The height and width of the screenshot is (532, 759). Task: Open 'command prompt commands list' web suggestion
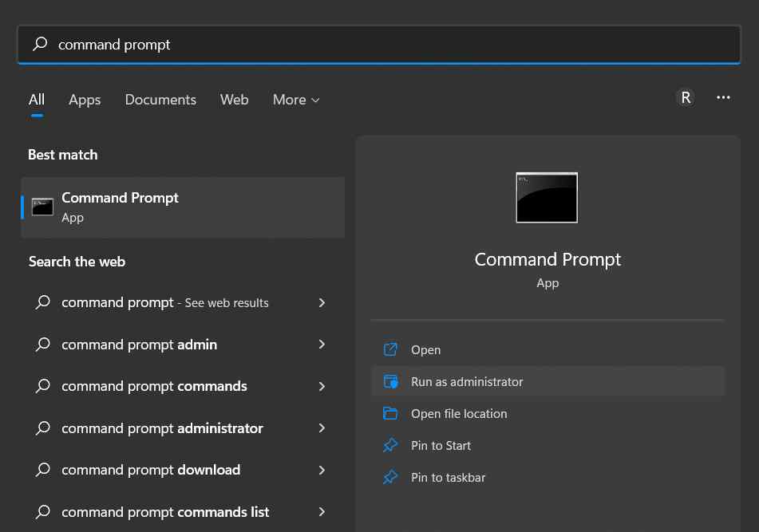point(183,512)
